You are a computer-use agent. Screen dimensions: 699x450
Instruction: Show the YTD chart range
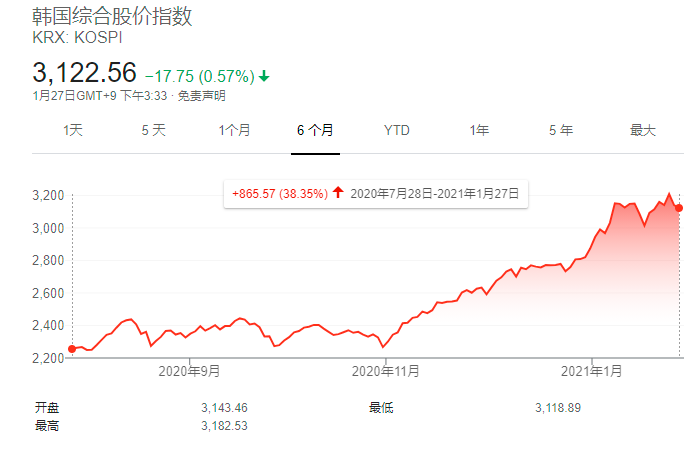click(396, 130)
